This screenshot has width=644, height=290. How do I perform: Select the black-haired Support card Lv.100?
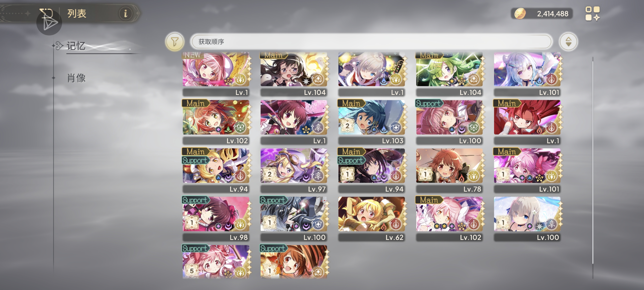(294, 219)
